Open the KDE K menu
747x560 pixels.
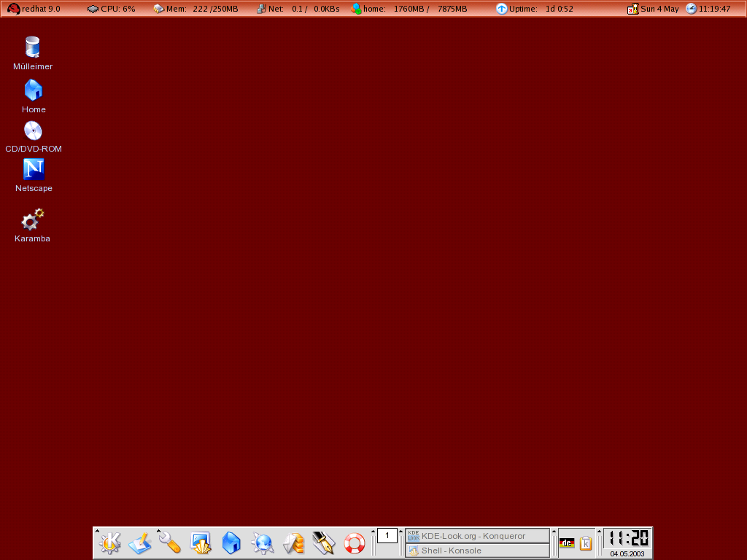pos(110,542)
